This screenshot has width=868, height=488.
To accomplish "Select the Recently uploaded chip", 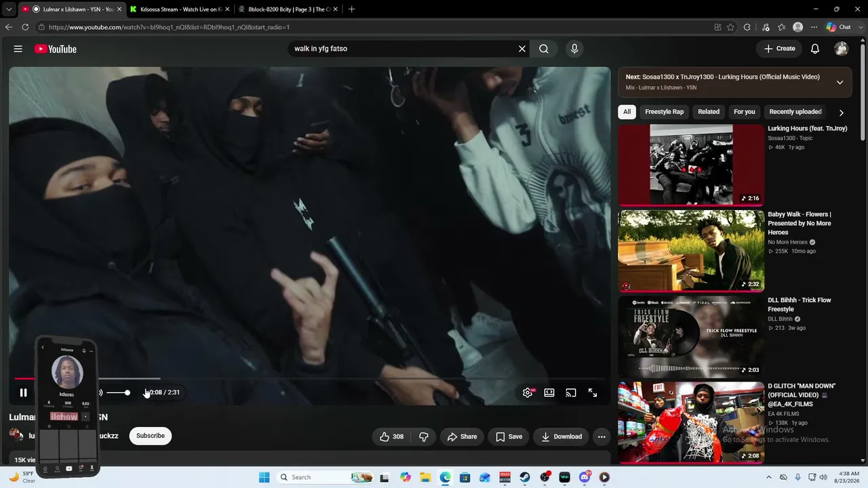I will click(x=795, y=112).
